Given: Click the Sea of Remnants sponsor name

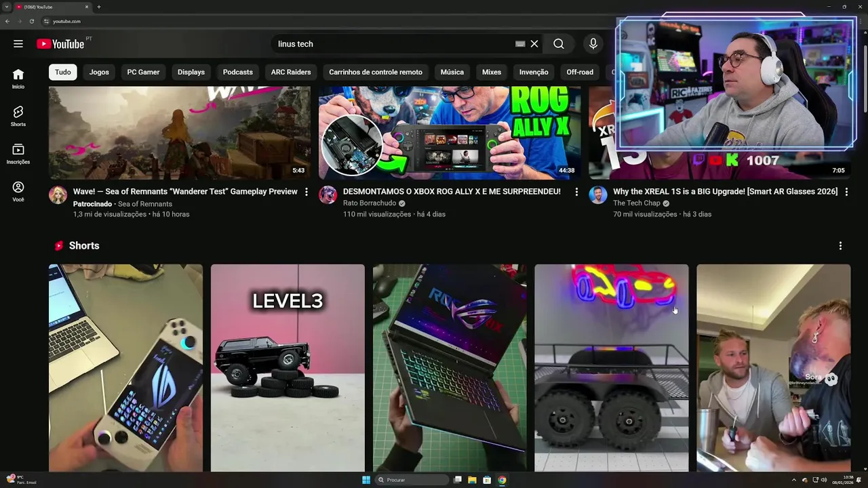Looking at the screenshot, I should (145, 204).
